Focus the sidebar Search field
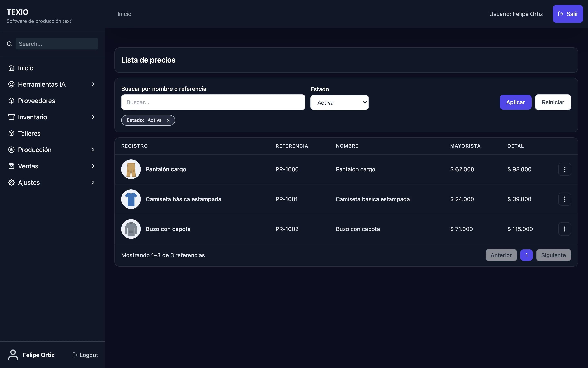Screen dimensions: 588x368 click(57, 44)
